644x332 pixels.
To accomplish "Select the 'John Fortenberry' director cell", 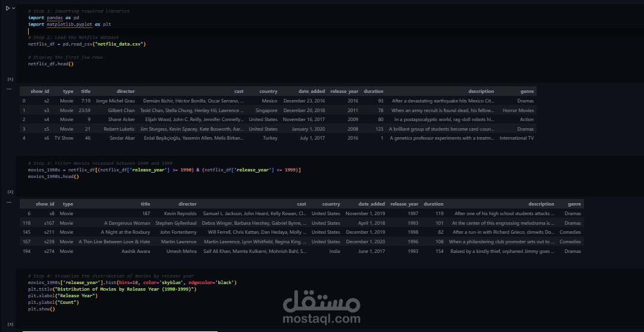I will tap(178, 233).
